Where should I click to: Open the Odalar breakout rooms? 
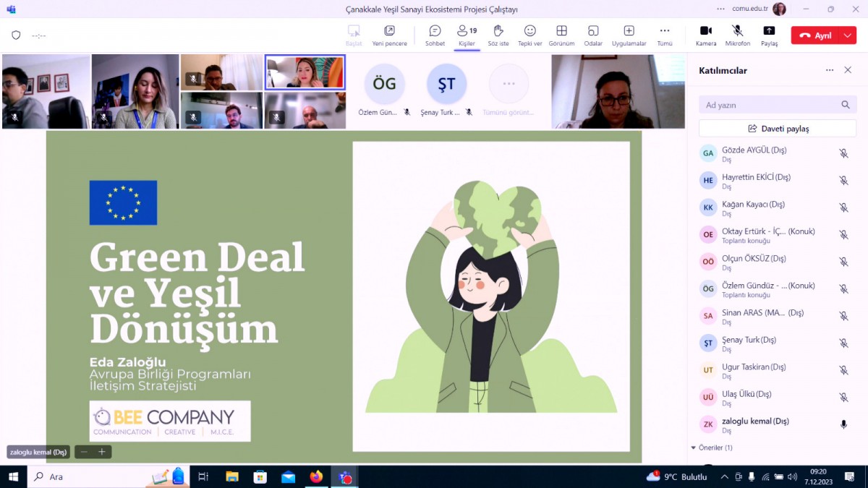pyautogui.click(x=593, y=35)
